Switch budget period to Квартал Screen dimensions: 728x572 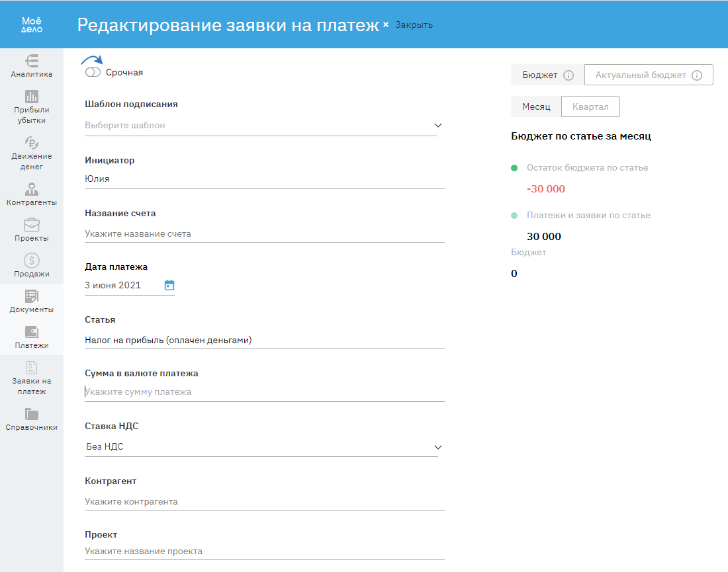pos(590,106)
